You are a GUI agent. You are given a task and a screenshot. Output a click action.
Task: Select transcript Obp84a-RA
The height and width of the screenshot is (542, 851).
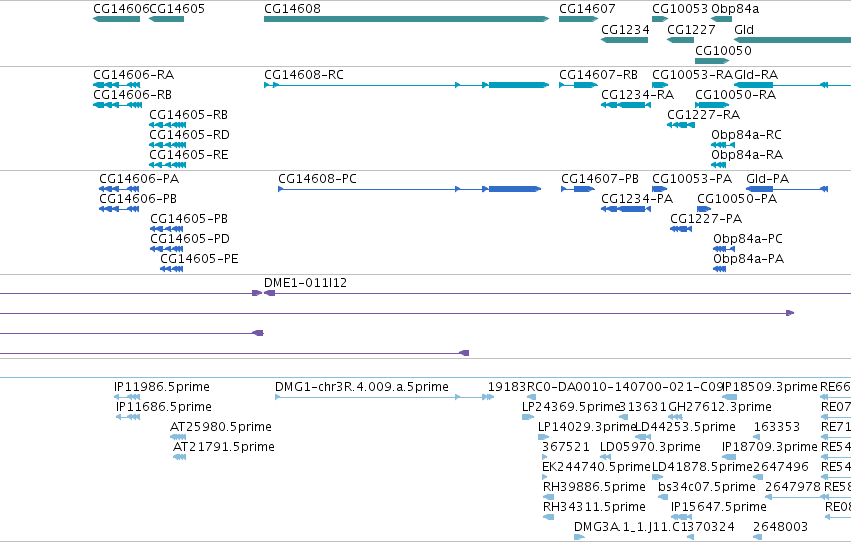coord(719,165)
